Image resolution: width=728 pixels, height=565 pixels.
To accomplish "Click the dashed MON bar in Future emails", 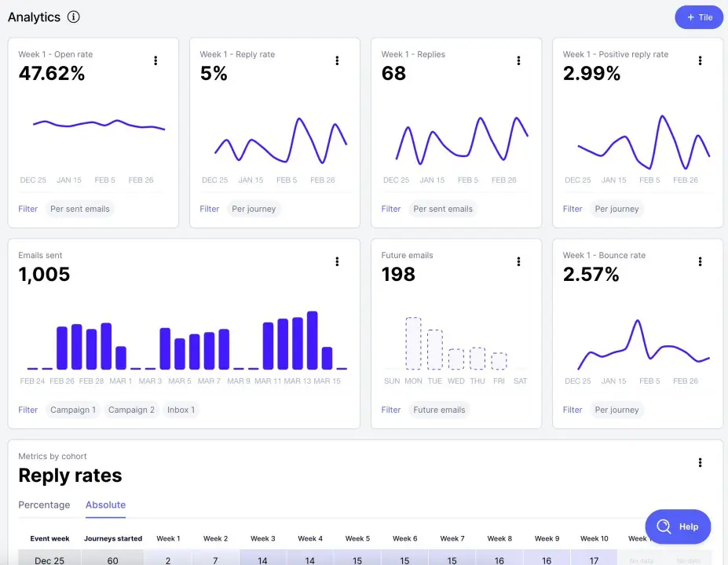I will click(x=413, y=343).
